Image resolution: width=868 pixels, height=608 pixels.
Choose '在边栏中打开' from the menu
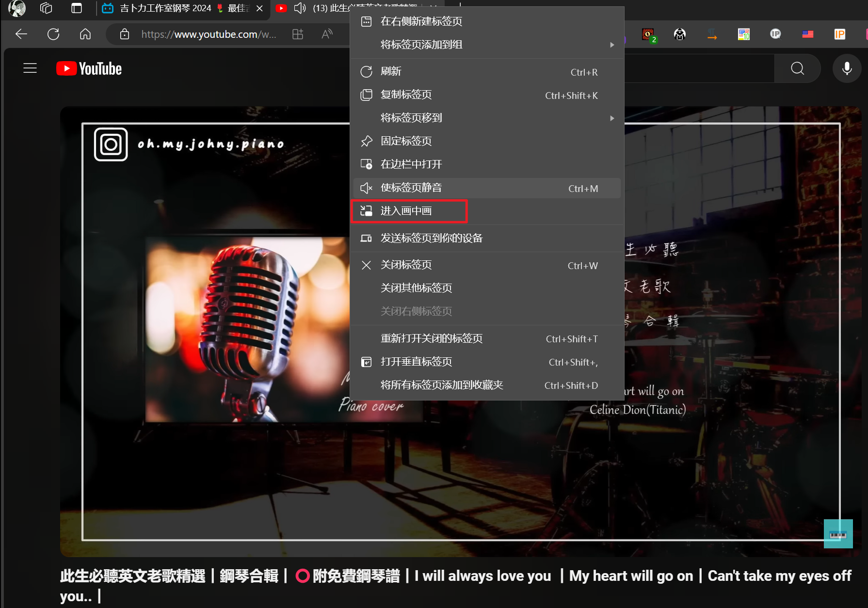tap(487, 164)
